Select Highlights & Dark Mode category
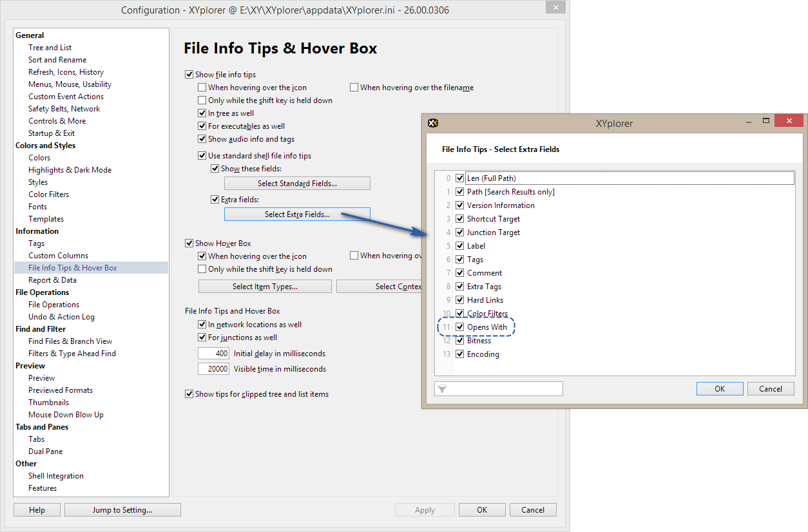Image resolution: width=808 pixels, height=532 pixels. point(70,170)
